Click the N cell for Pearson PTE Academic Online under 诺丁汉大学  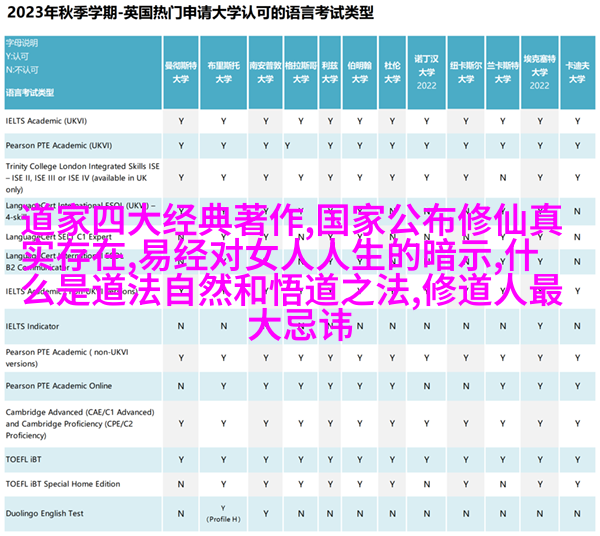tap(427, 386)
